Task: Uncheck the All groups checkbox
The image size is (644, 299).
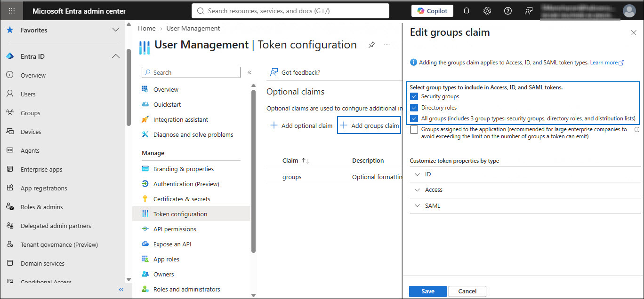Action: tap(414, 118)
